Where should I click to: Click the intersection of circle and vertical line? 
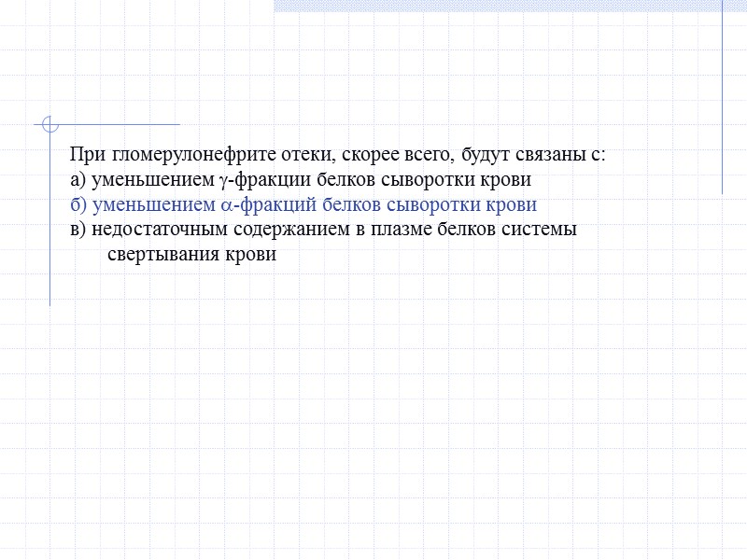[x=49, y=124]
